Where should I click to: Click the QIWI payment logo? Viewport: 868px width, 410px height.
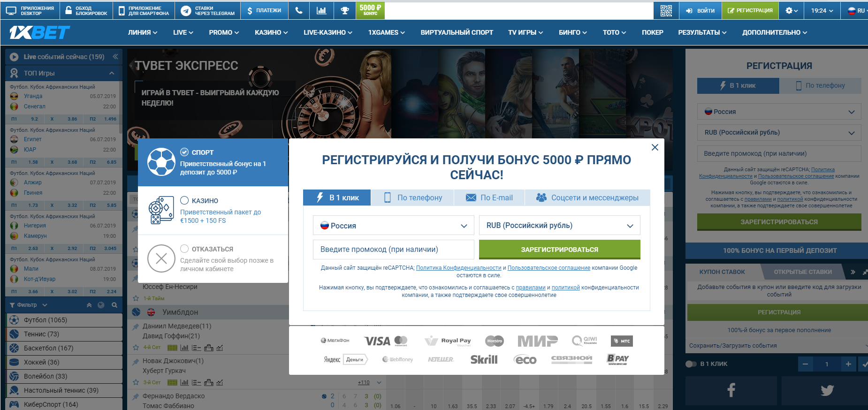point(585,341)
